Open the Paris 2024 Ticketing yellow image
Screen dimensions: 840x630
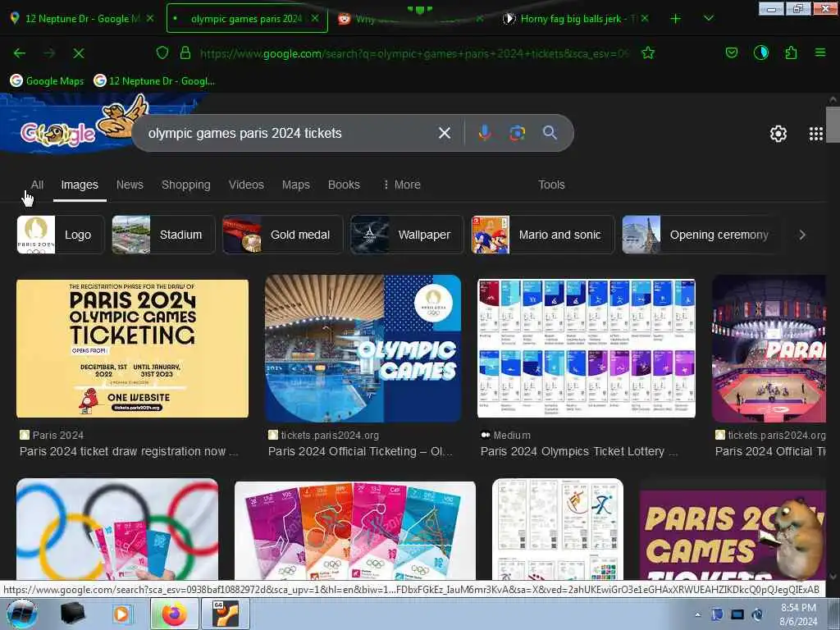(x=132, y=348)
